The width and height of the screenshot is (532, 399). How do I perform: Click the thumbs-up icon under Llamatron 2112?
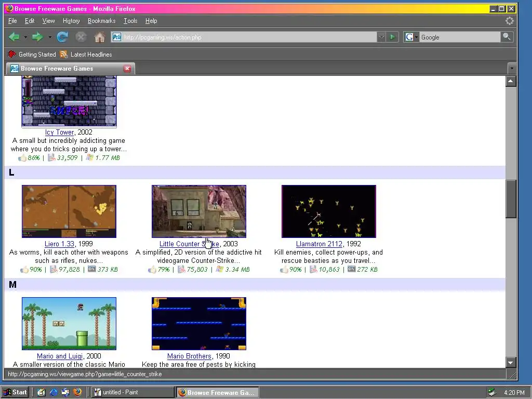click(284, 270)
